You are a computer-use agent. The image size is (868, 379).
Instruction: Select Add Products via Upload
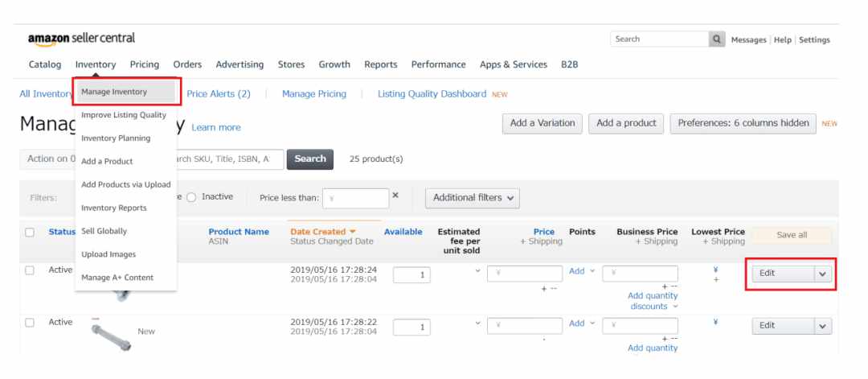tap(126, 184)
